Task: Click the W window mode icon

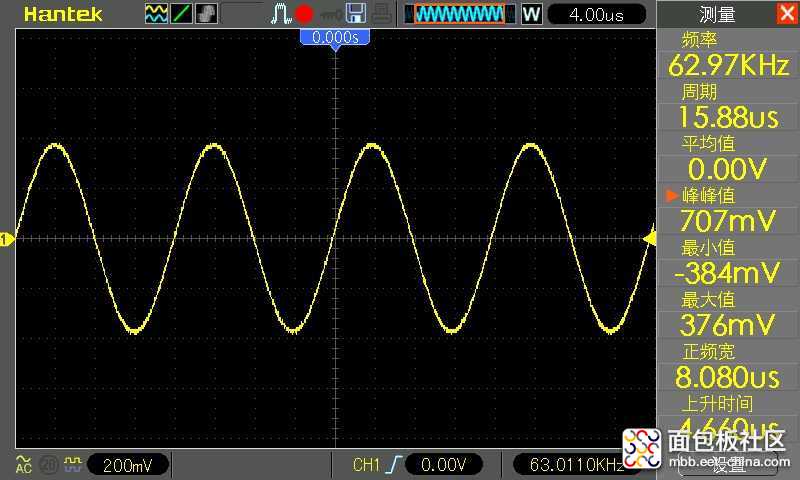Action: click(x=531, y=14)
